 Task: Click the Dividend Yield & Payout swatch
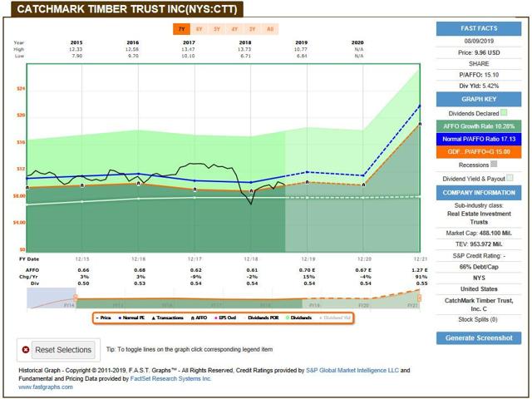(510, 178)
